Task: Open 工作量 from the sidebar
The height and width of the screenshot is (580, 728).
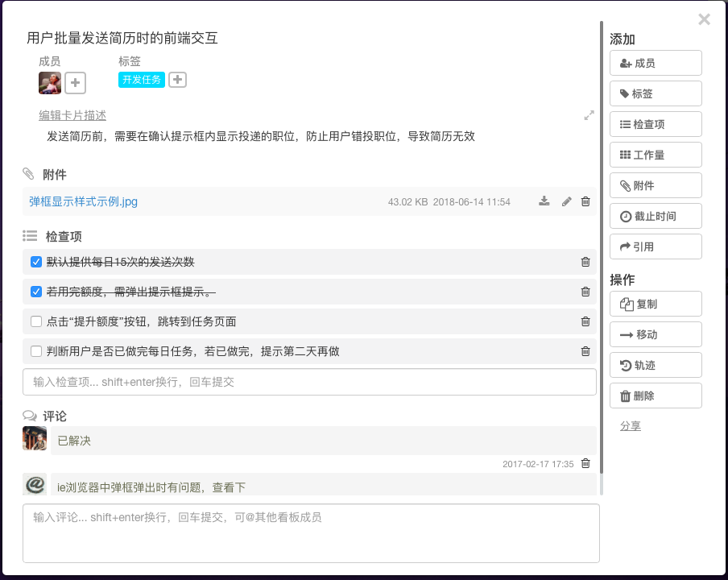Action: click(656, 155)
